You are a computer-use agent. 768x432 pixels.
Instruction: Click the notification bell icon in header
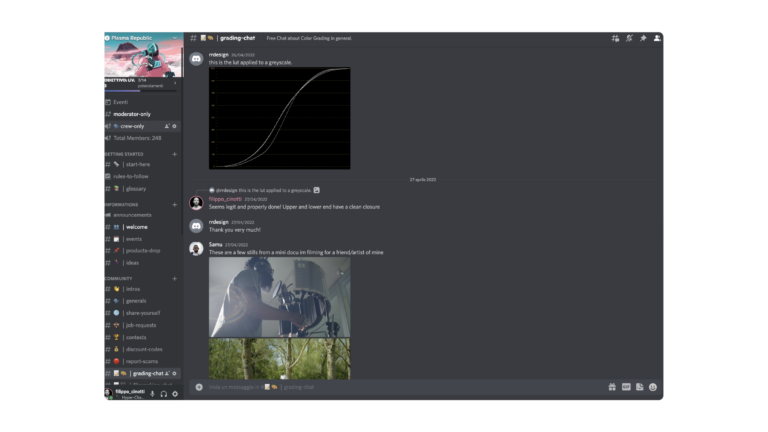pos(629,38)
